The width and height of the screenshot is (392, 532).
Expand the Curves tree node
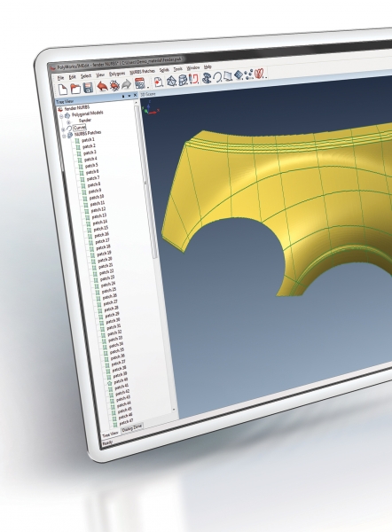click(x=63, y=129)
